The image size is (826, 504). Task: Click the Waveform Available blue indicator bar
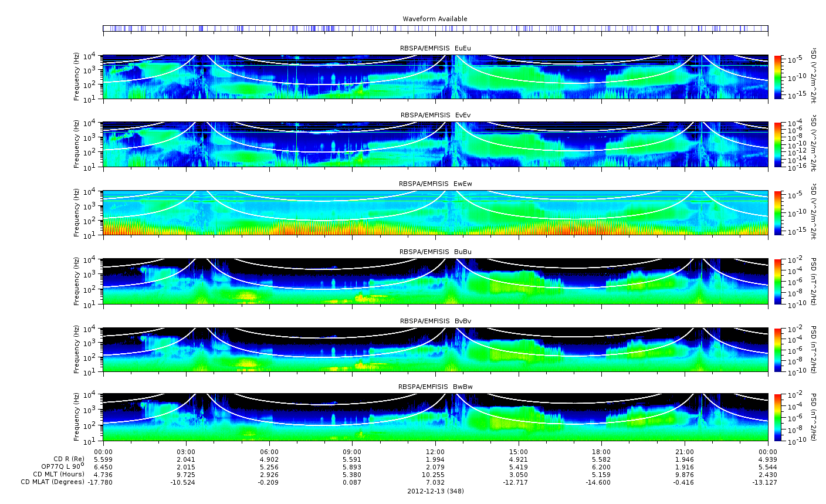pos(435,28)
